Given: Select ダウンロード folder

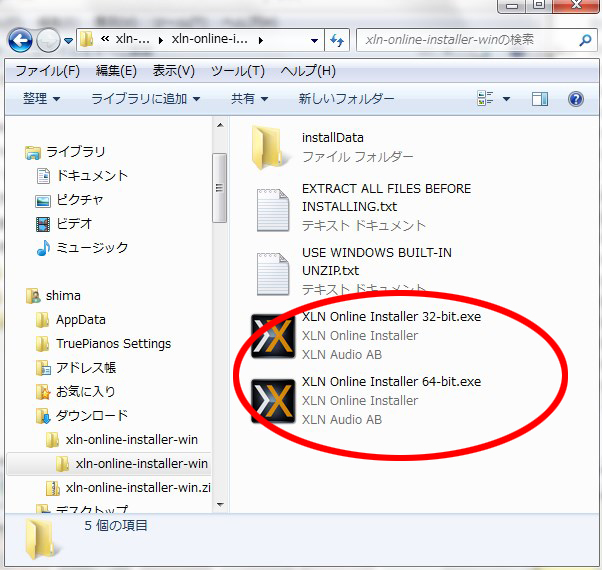Looking at the screenshot, I should (x=92, y=415).
